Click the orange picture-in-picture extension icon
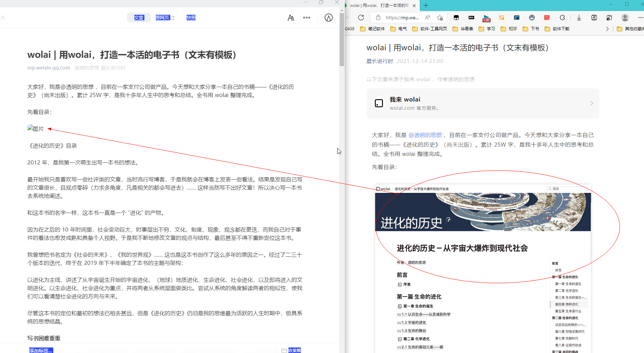Image resolution: width=644 pixels, height=353 pixels. coord(502,18)
